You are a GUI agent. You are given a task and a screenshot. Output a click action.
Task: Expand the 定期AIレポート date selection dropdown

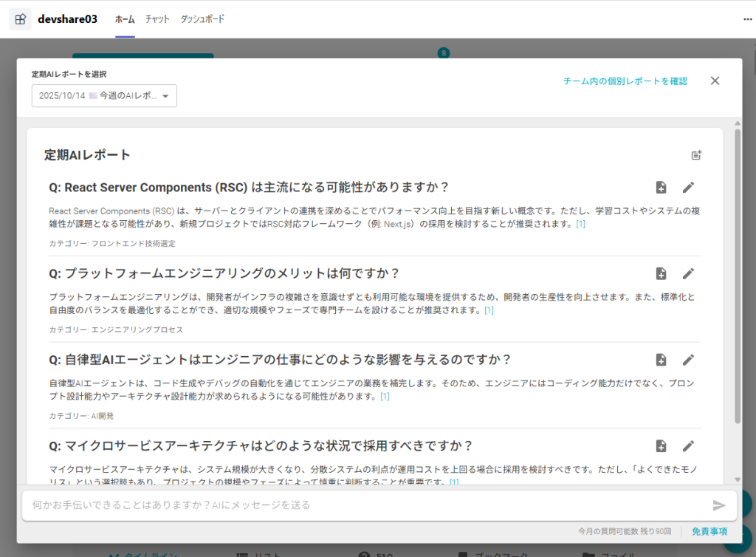104,96
